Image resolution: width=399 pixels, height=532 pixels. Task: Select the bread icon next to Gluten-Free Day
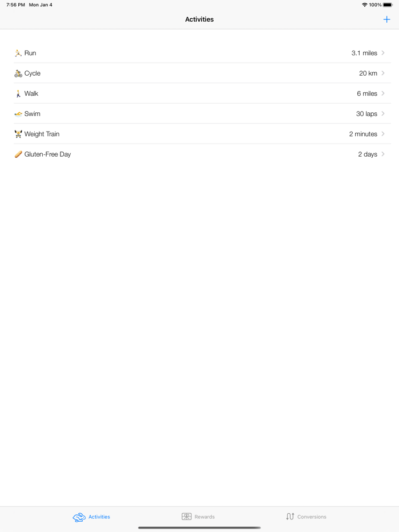pyautogui.click(x=18, y=154)
